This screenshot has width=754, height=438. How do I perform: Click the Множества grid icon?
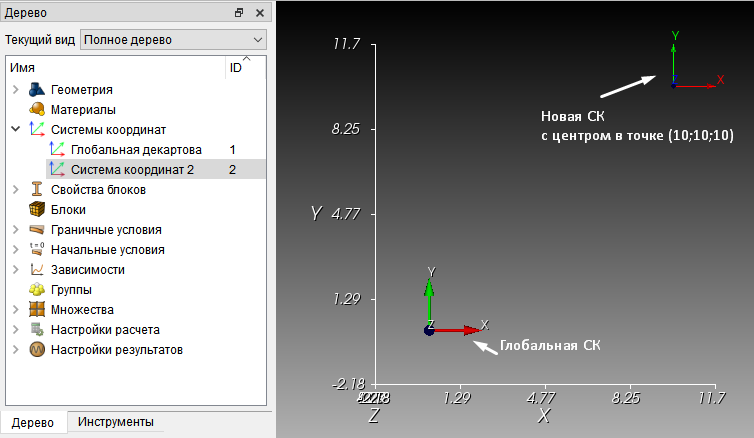click(x=37, y=310)
